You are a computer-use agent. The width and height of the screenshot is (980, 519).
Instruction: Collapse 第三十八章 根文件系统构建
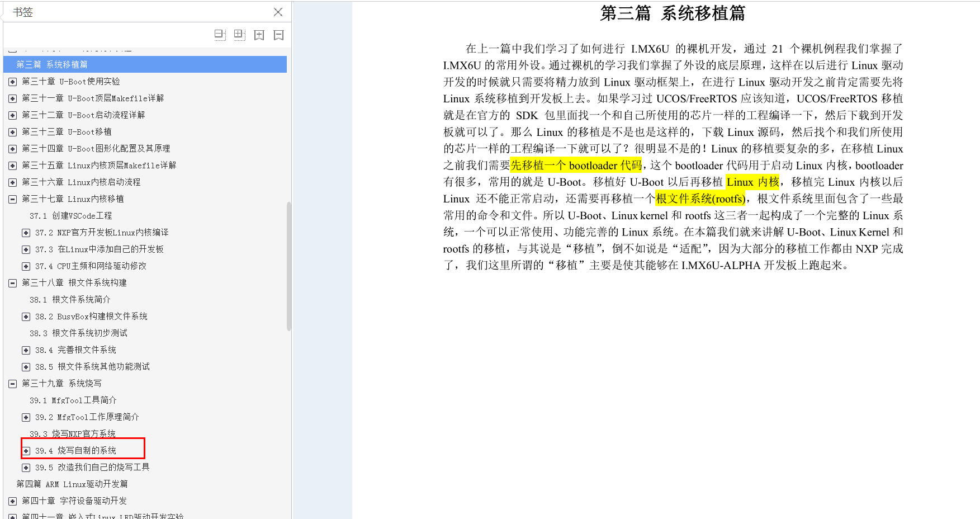[x=12, y=283]
